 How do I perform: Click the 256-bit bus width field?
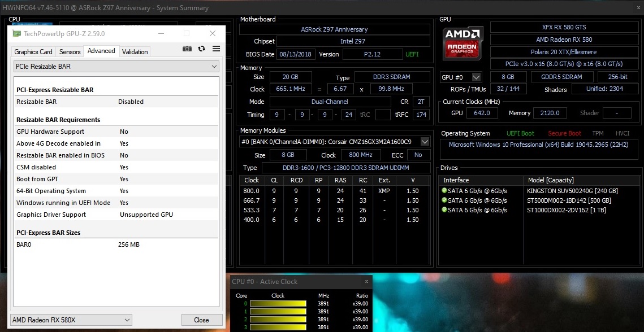click(x=618, y=77)
